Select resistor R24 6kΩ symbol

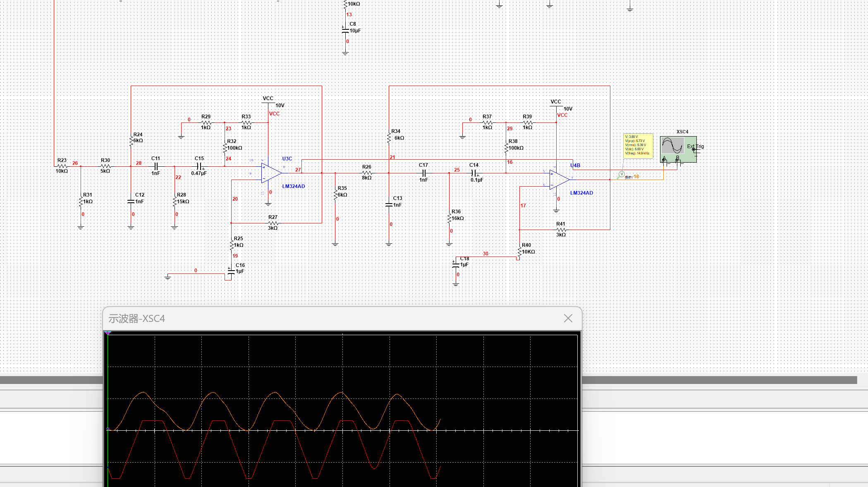[131, 141]
